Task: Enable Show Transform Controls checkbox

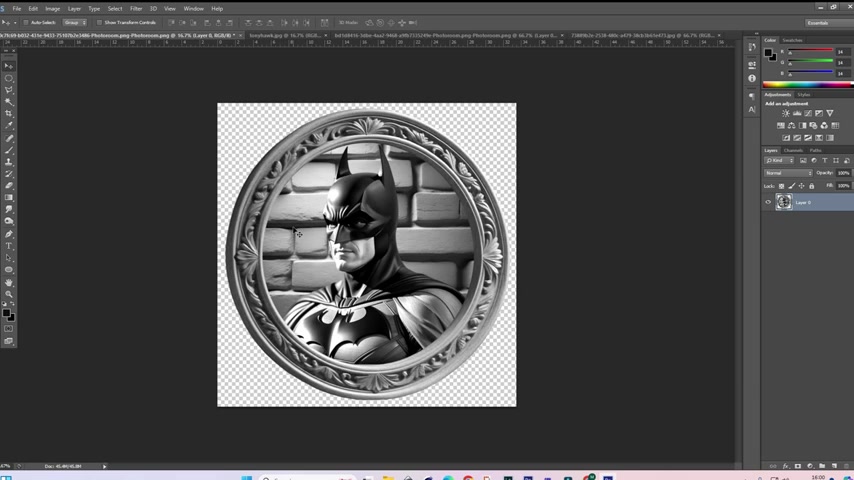Action: pyautogui.click(x=99, y=23)
